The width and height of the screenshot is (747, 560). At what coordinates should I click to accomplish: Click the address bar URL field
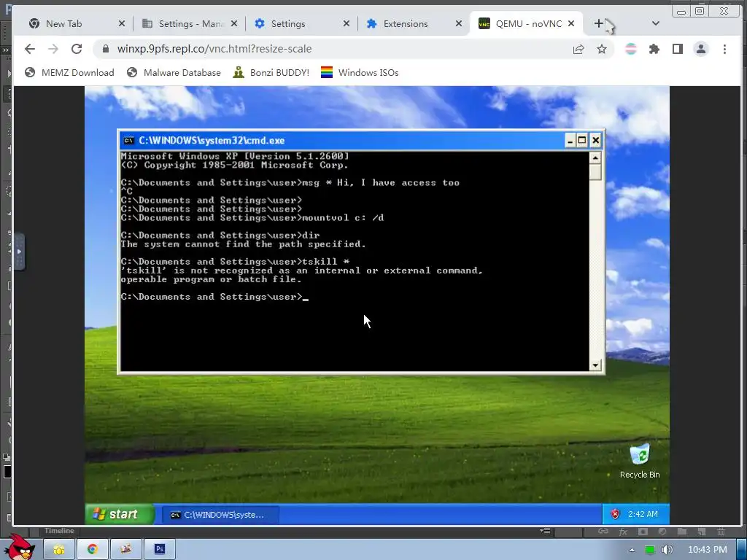333,49
